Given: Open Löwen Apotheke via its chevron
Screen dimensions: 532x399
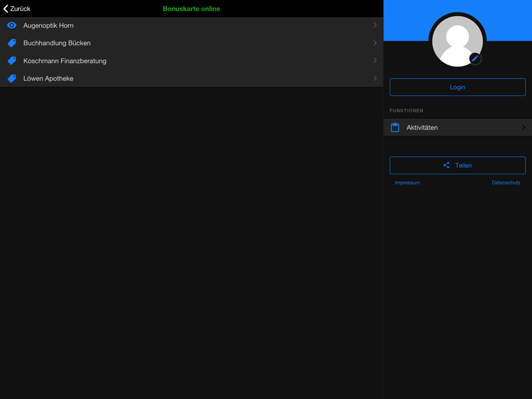Looking at the screenshot, I should pos(375,78).
